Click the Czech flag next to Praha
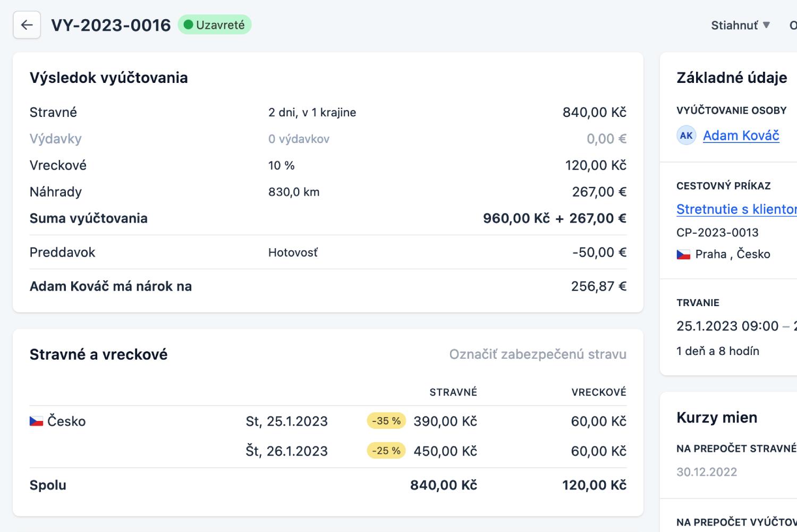Viewport: 797px width, 532px height. (683, 255)
